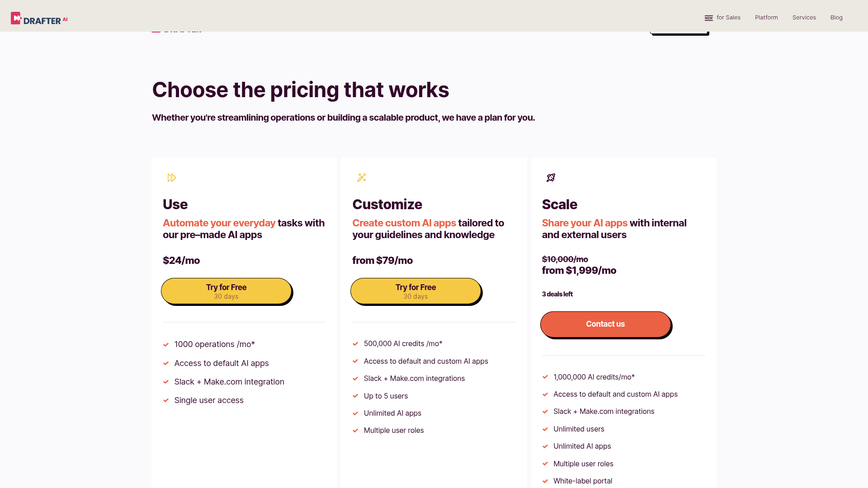868x488 pixels.
Task: Click the checkmark beside 1000 operations /mo*
Action: tap(166, 345)
